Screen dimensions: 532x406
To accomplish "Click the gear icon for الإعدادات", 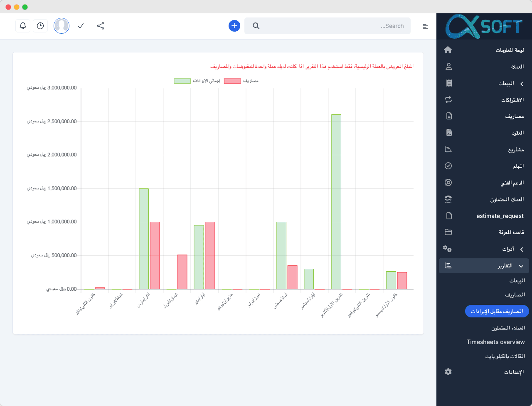I will click(448, 372).
